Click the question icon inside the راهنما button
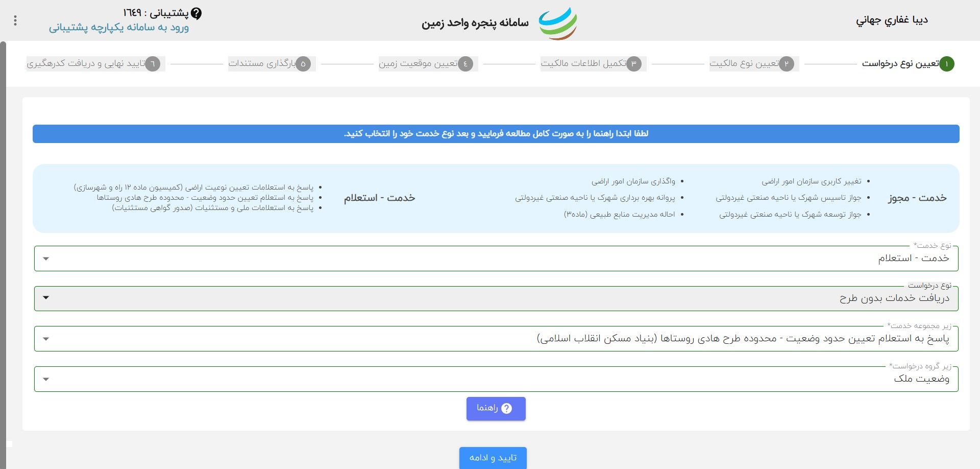The image size is (980, 469). coord(506,408)
